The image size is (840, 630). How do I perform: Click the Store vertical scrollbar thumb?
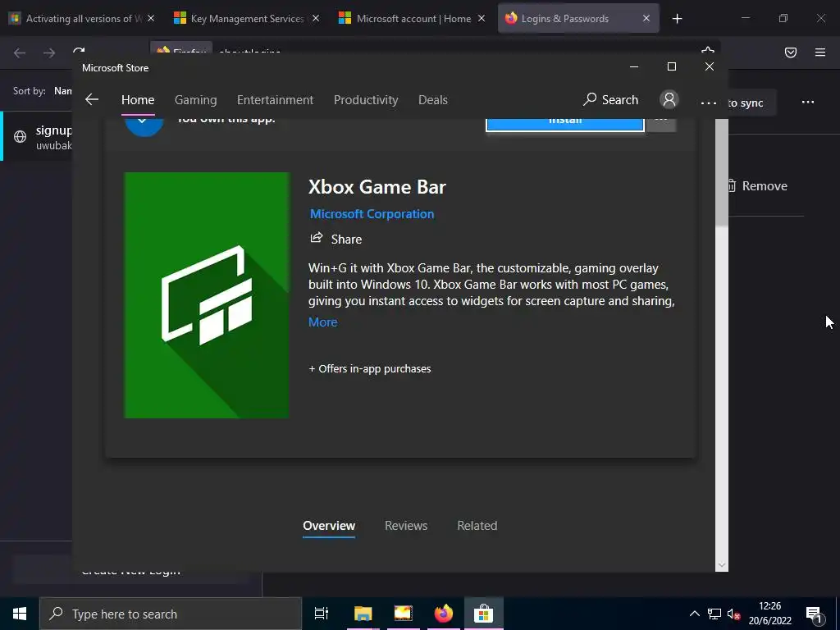point(722,172)
